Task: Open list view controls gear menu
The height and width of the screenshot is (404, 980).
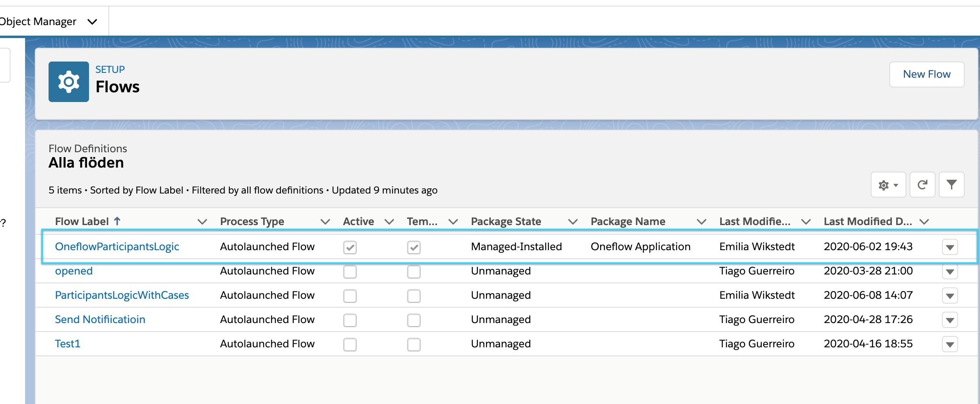Action: tap(888, 185)
